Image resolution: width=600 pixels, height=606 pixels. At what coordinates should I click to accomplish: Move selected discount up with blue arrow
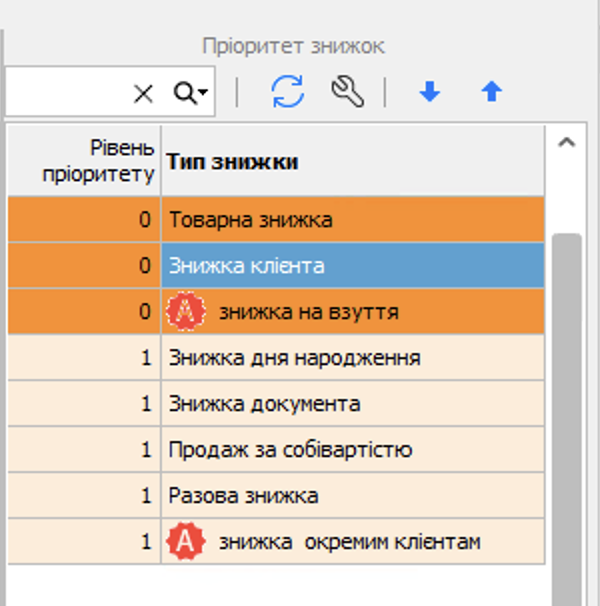click(491, 92)
